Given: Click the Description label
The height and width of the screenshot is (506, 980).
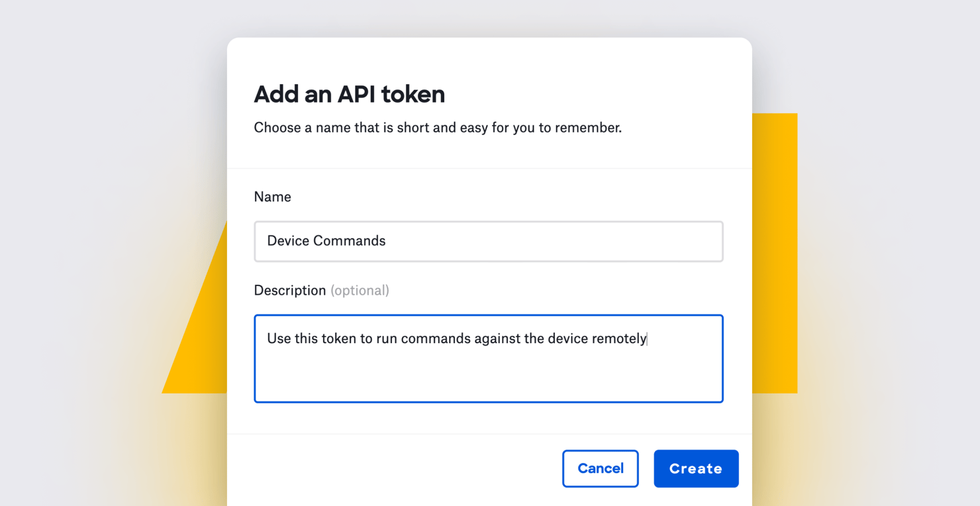Looking at the screenshot, I should 290,290.
